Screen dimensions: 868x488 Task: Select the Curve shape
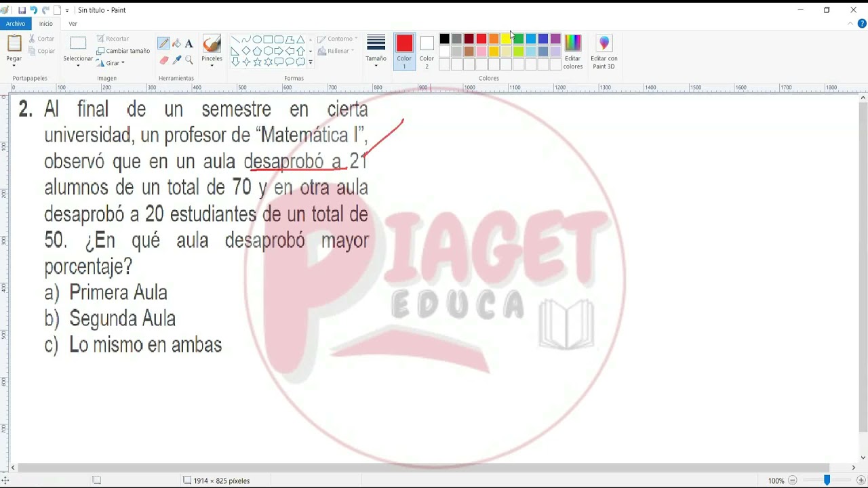[x=245, y=39]
